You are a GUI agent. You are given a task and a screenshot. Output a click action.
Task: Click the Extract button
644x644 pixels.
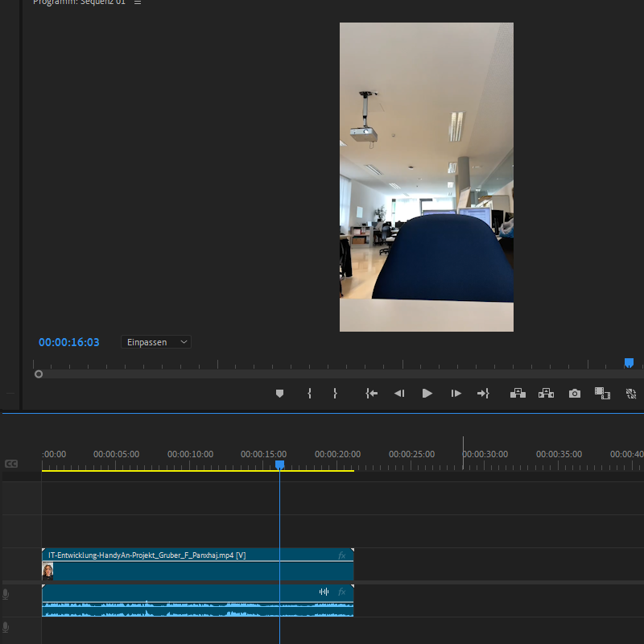546,394
